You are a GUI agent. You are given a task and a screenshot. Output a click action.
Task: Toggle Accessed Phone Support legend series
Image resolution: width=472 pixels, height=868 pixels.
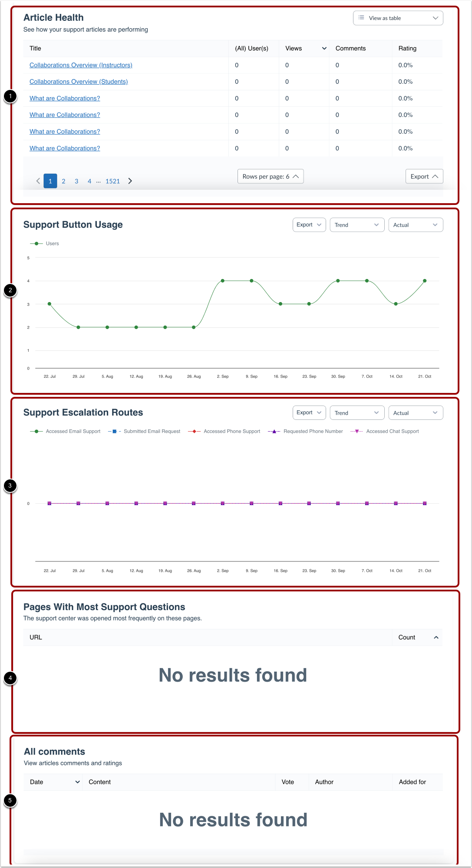224,432
